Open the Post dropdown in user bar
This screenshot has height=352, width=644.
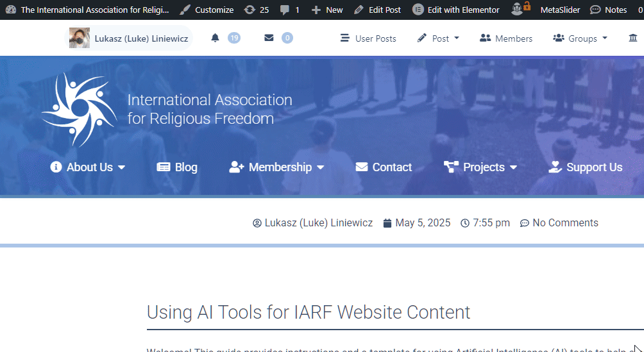tap(439, 38)
